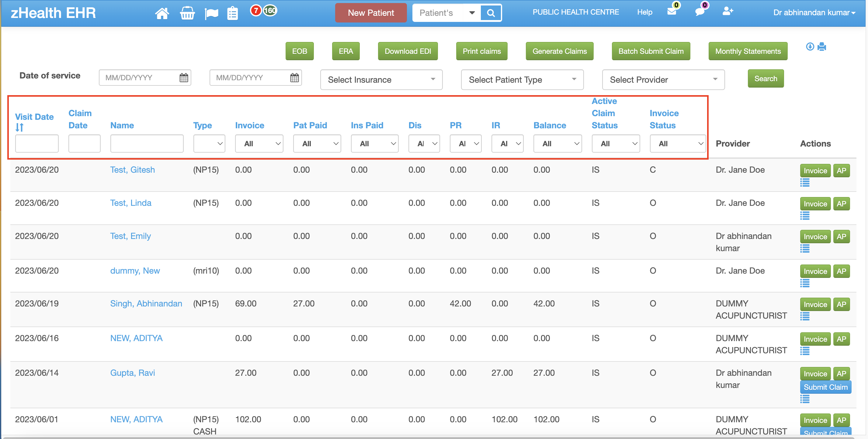The height and width of the screenshot is (439, 868).
Task: Click the mail envelope icon
Action: click(672, 12)
